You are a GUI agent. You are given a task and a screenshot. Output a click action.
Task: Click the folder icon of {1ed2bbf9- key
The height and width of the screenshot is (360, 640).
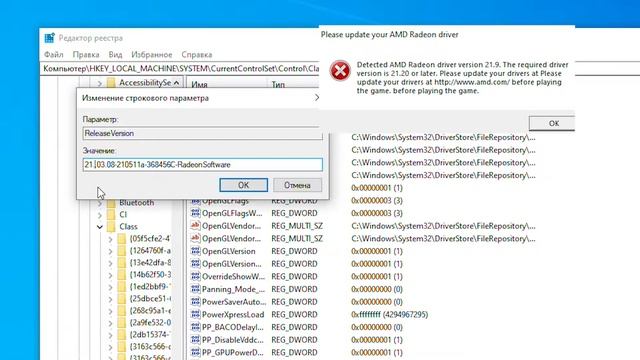point(122,287)
